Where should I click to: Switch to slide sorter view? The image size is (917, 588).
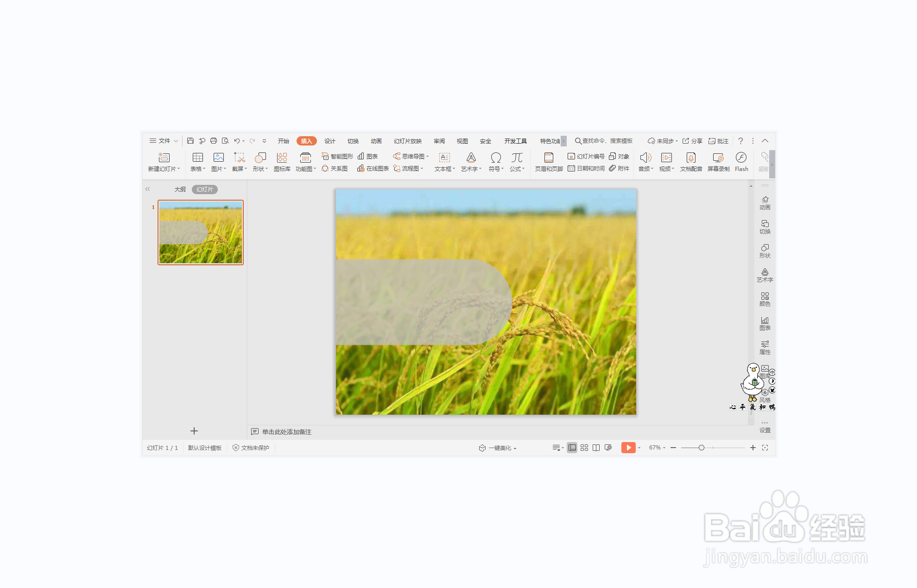[x=584, y=448]
